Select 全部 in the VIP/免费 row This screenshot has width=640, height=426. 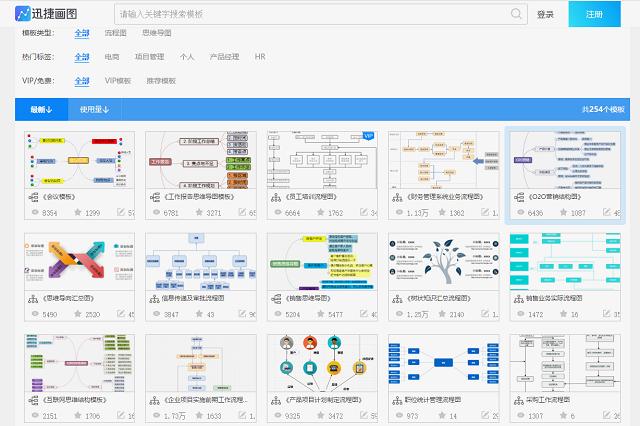coord(82,81)
